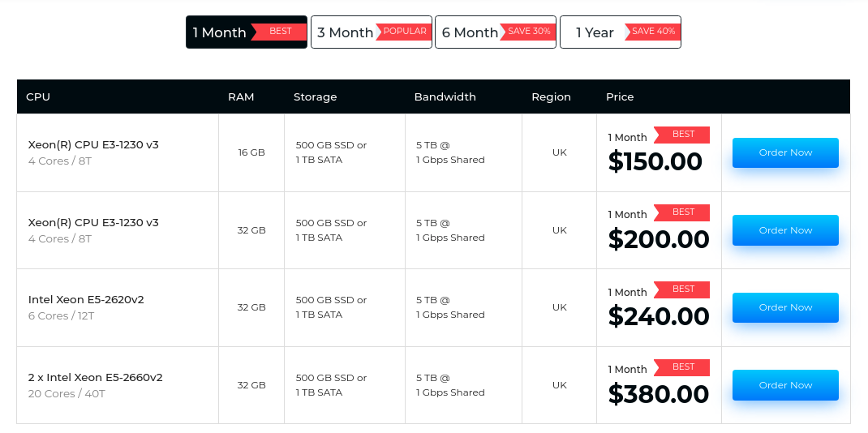Choose the 6 Month billing tab
Screen dimensions: 868x433
[471, 32]
